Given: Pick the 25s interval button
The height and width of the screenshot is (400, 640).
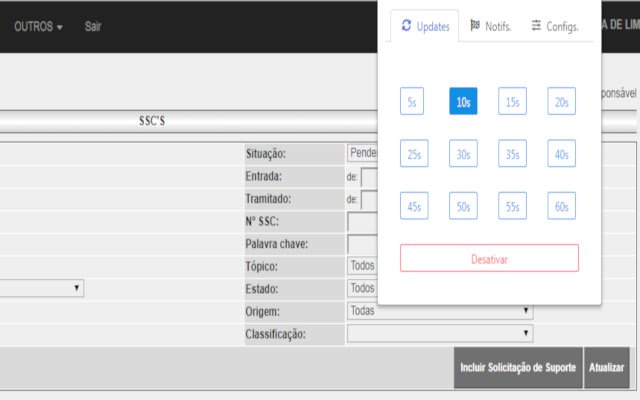Looking at the screenshot, I should point(414,153).
